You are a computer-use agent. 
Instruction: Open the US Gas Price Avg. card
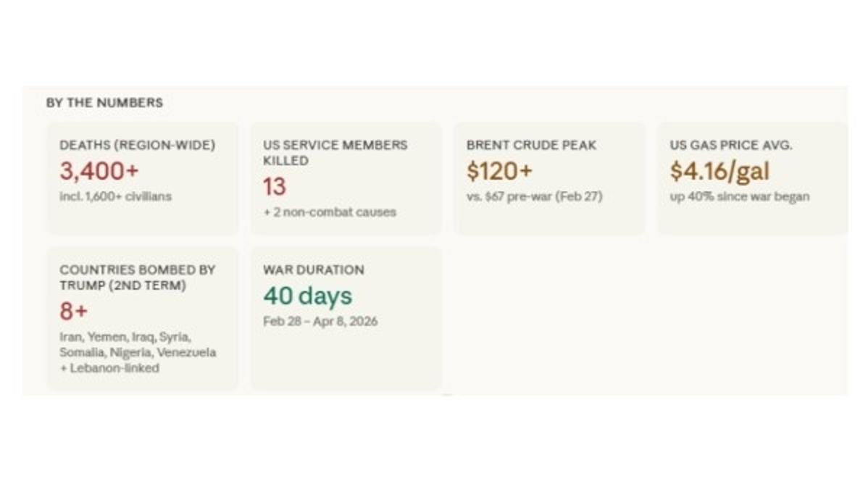click(x=752, y=178)
